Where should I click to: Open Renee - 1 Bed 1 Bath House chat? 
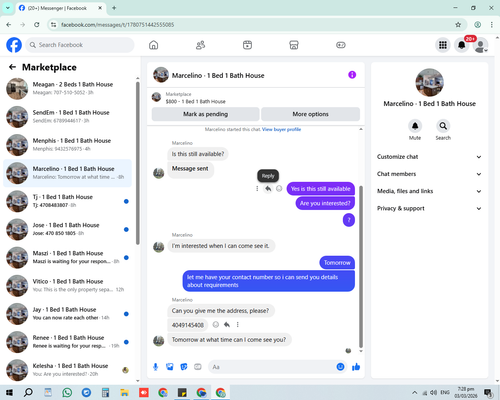[x=68, y=342]
